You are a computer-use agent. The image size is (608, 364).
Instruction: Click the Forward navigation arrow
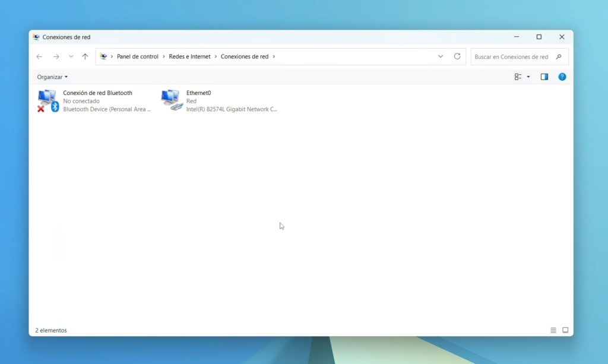pos(56,57)
